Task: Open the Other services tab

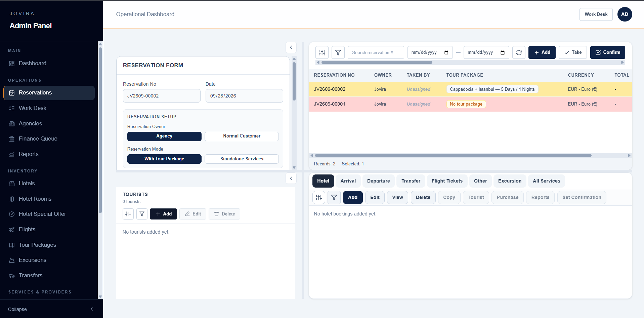Action: click(480, 181)
